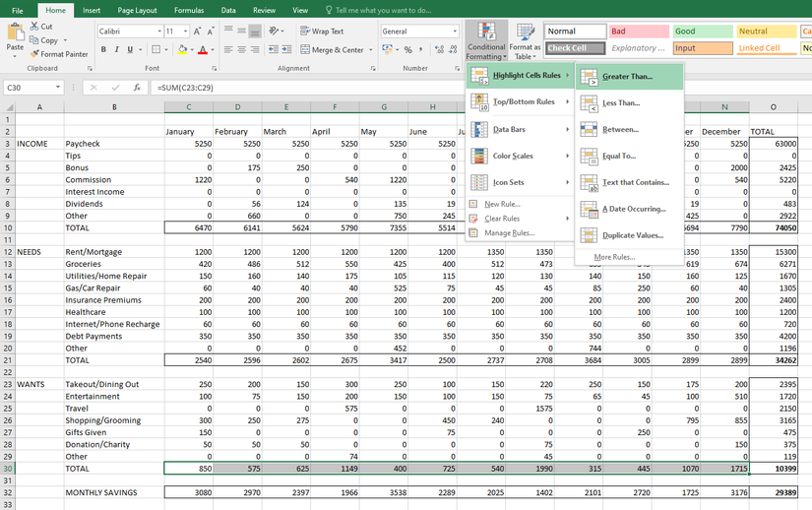
Task: Select the Greater Than rule option
Action: tap(627, 77)
